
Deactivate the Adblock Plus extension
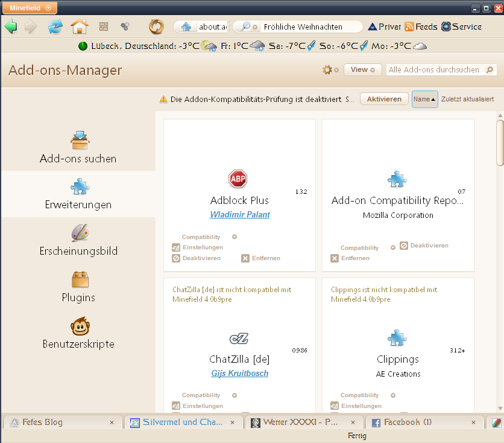coord(197,258)
